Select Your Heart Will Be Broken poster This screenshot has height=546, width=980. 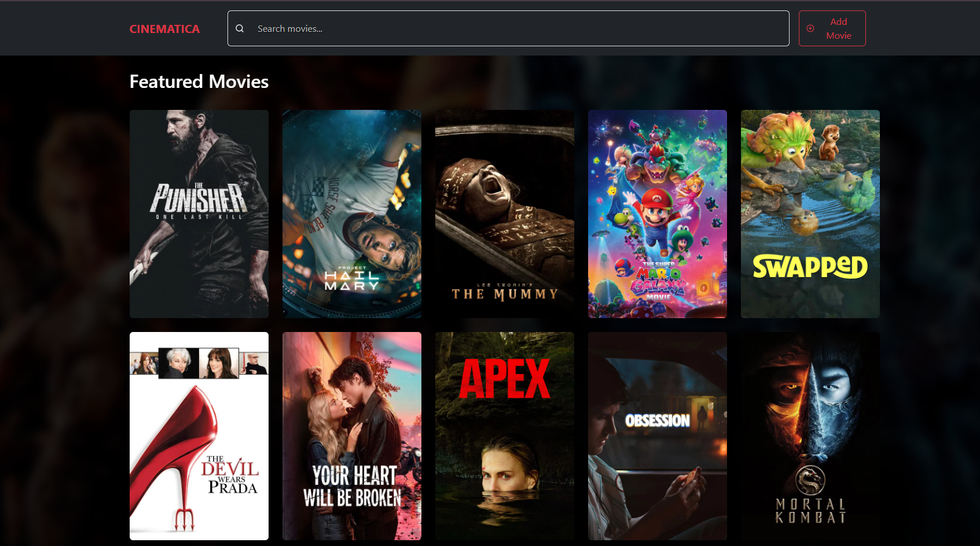[x=352, y=436]
